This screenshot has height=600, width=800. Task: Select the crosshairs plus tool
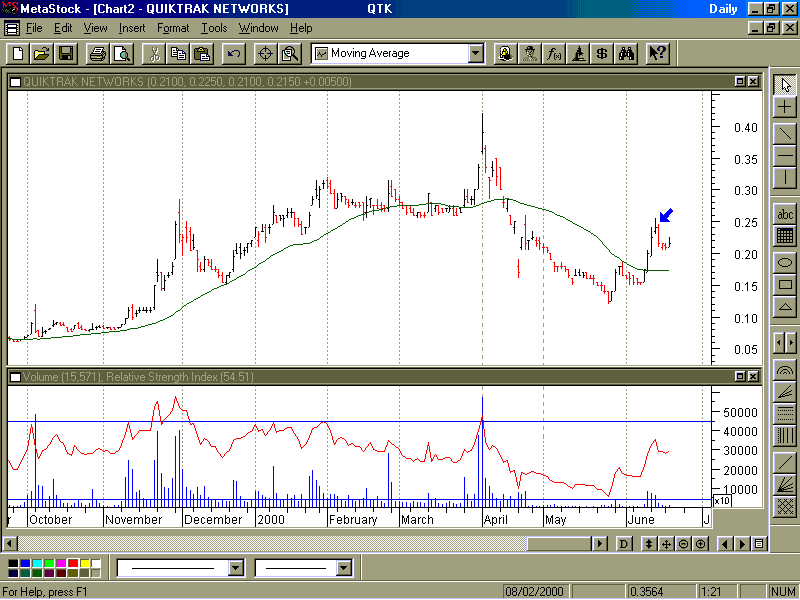click(785, 107)
